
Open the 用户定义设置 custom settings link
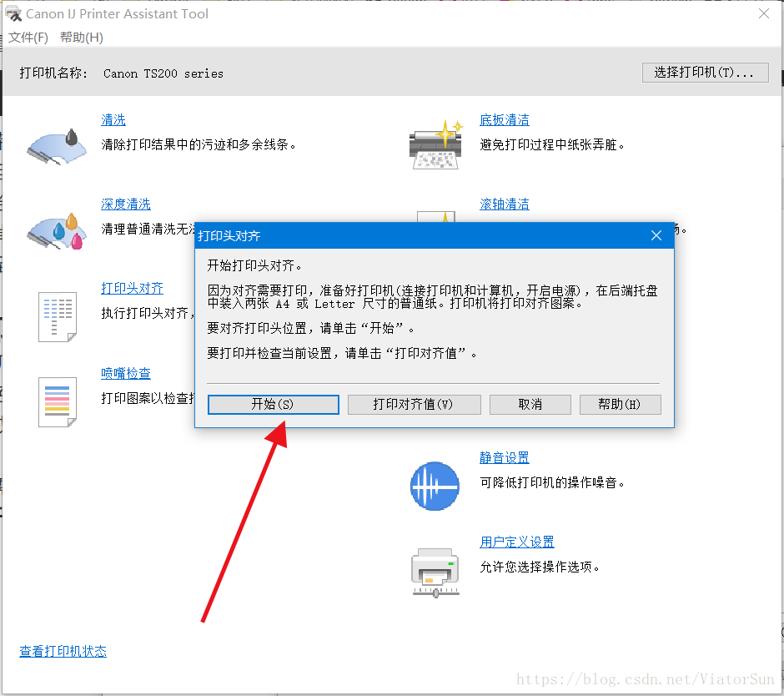click(516, 542)
